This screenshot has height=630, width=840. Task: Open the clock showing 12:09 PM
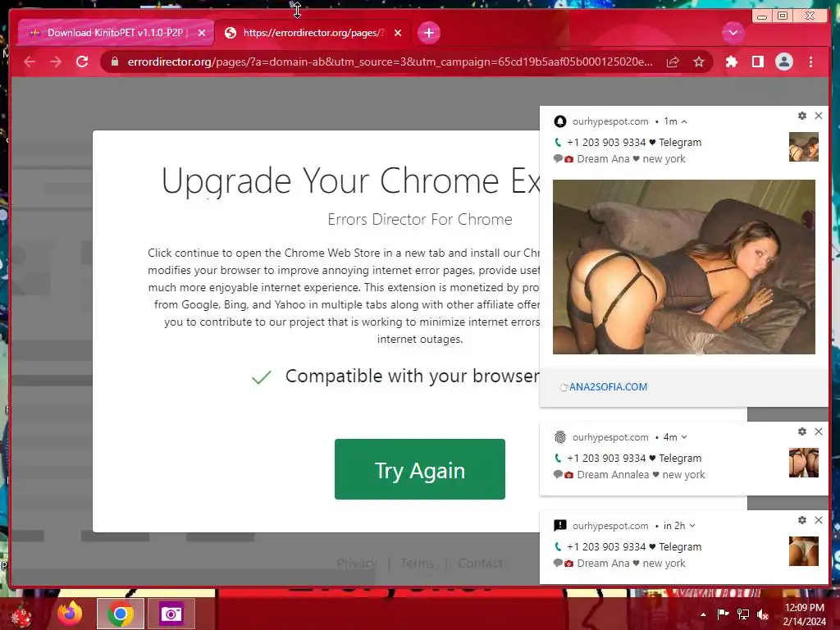tap(805, 614)
